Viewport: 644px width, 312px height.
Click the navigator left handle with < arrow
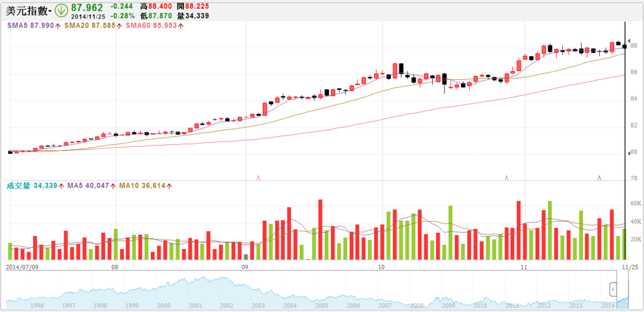tap(613, 290)
